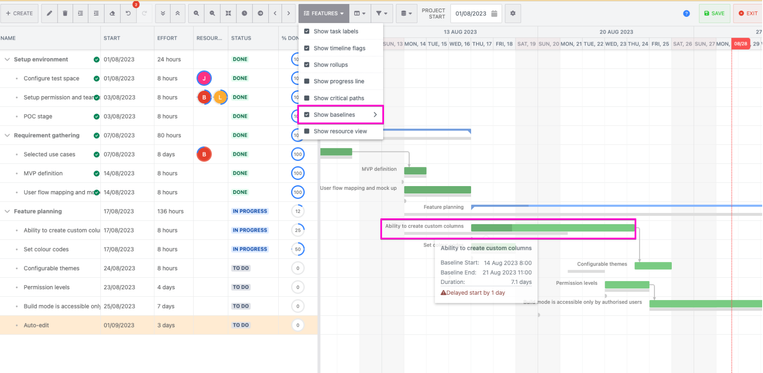Viewport: 763px width, 373px height.
Task: Click the pencil edit task icon
Action: (49, 14)
